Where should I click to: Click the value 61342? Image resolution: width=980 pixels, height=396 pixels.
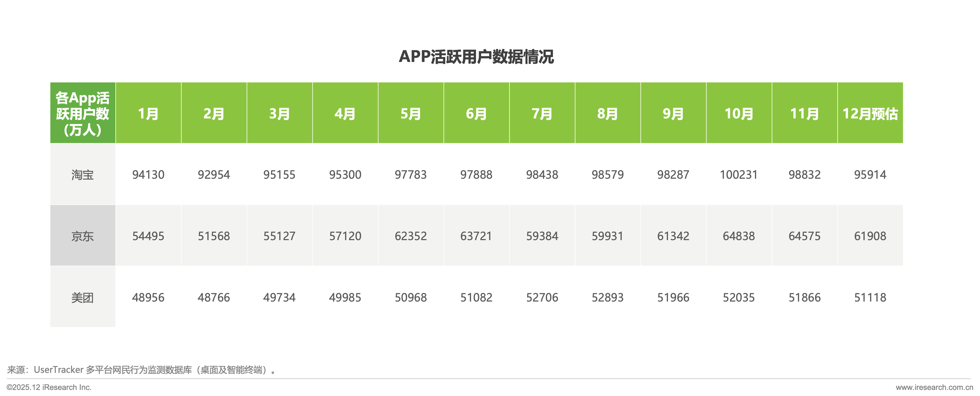coord(673,236)
